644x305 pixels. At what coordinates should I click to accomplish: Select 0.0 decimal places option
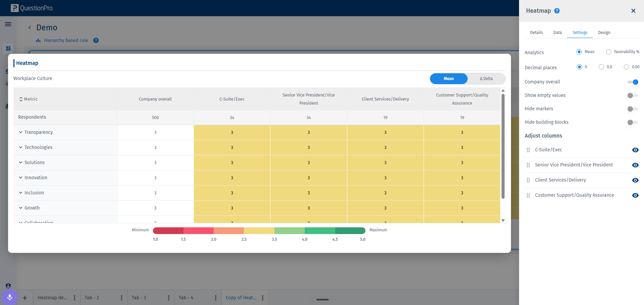[x=601, y=67]
